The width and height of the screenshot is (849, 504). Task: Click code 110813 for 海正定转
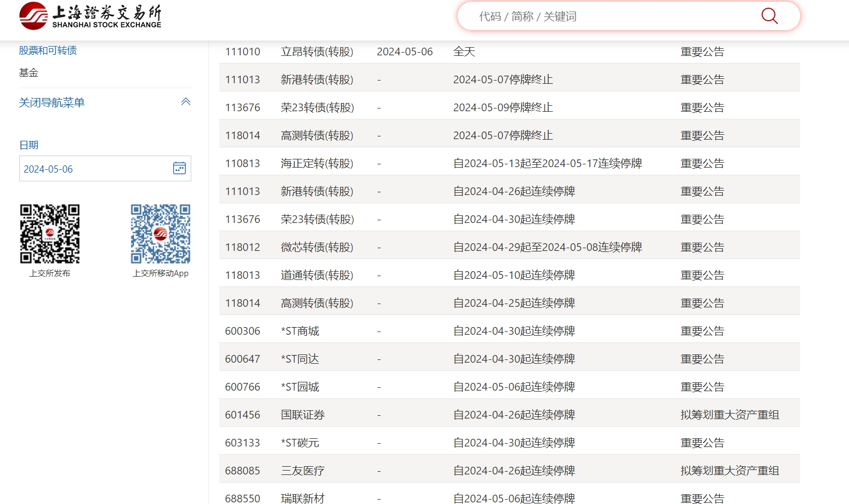click(242, 163)
